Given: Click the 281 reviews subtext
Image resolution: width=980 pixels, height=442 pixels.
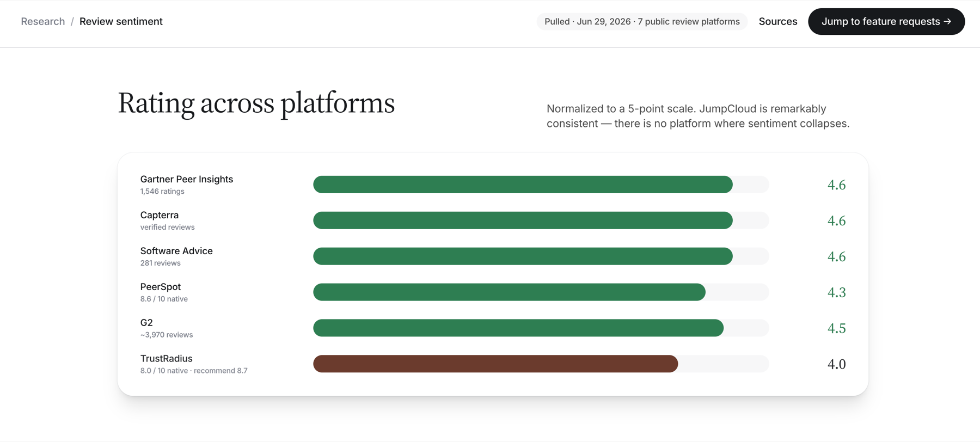Looking at the screenshot, I should click(x=160, y=263).
